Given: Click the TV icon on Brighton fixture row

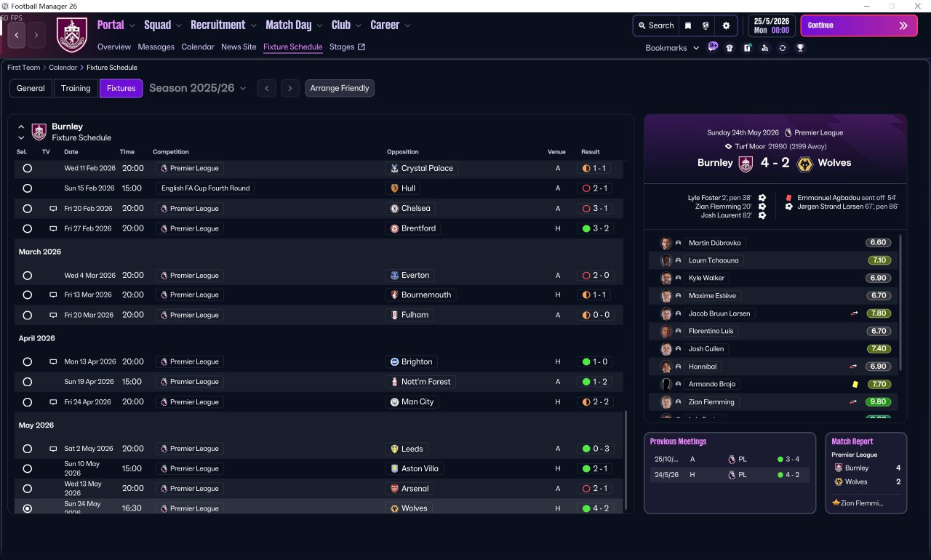Looking at the screenshot, I should 53,361.
